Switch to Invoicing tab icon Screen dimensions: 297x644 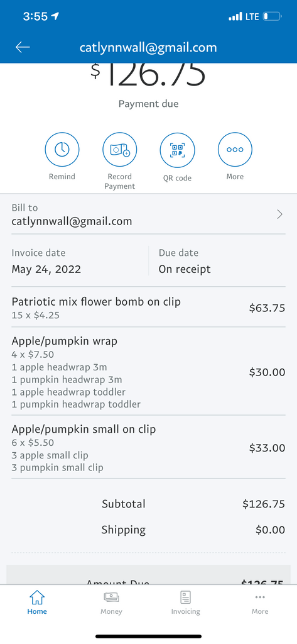click(x=185, y=597)
